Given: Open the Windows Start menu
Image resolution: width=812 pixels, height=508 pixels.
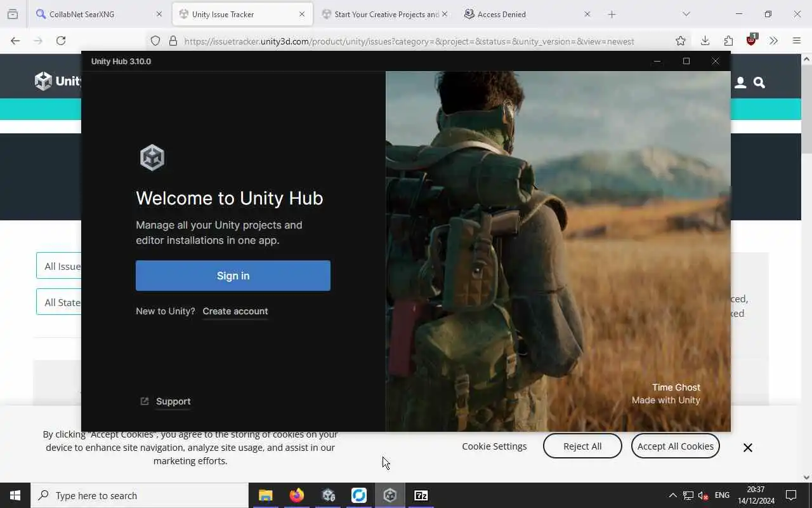Looking at the screenshot, I should pyautogui.click(x=15, y=495).
